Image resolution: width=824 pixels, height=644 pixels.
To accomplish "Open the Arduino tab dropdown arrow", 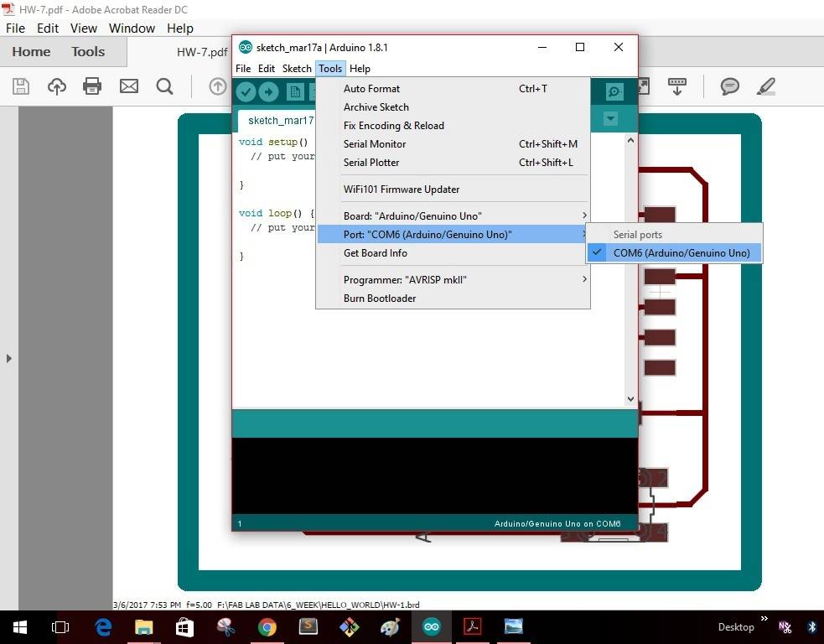I will pos(610,119).
